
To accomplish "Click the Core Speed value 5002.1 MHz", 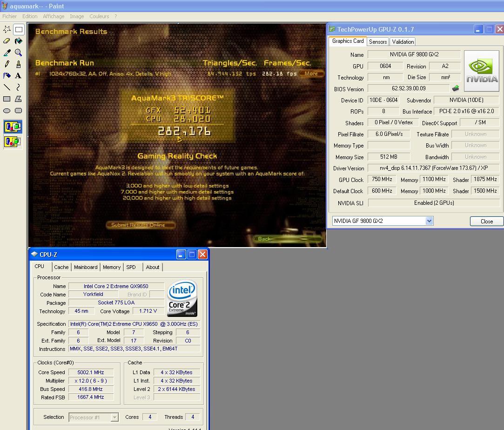I will point(91,372).
